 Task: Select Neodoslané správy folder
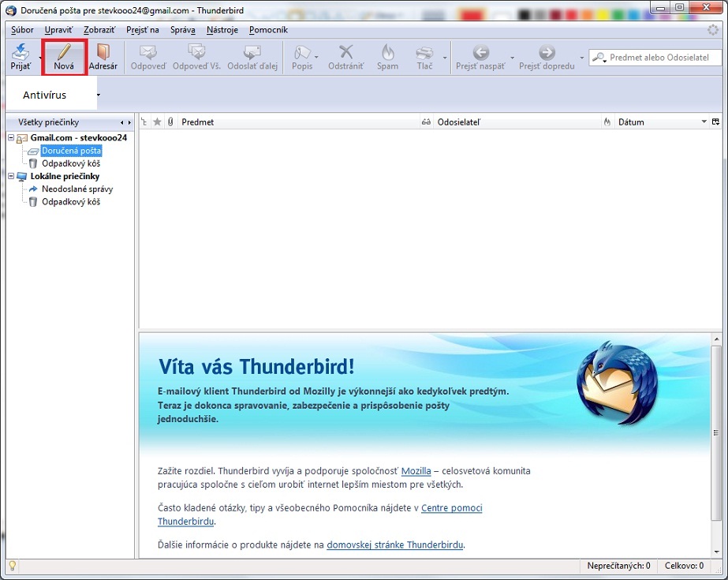[77, 189]
